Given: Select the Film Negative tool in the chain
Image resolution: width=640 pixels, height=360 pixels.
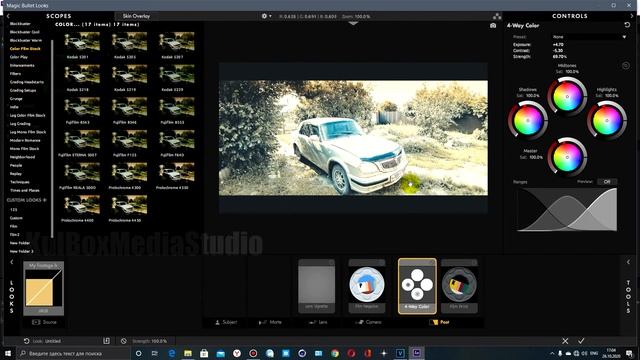Looking at the screenshot, I should pyautogui.click(x=367, y=286).
